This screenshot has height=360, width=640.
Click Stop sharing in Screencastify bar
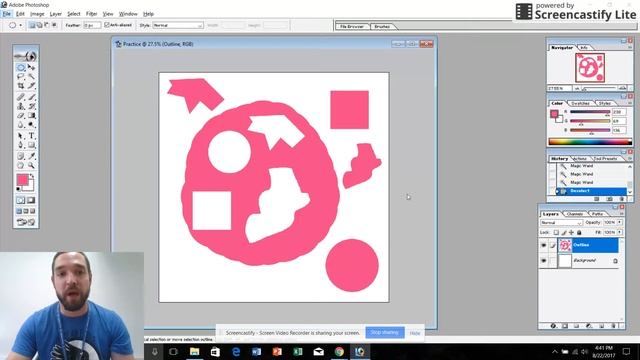384,333
